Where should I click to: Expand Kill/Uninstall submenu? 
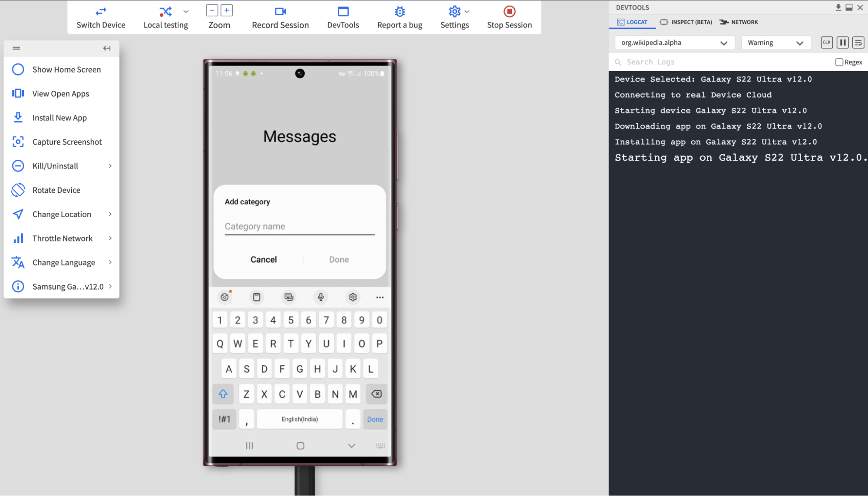pyautogui.click(x=110, y=166)
